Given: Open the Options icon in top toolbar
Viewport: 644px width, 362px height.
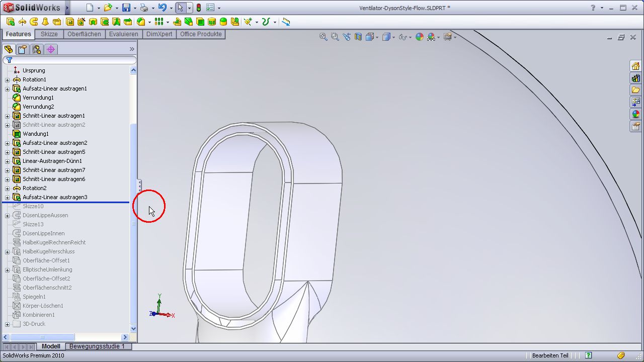Looking at the screenshot, I should [211, 8].
